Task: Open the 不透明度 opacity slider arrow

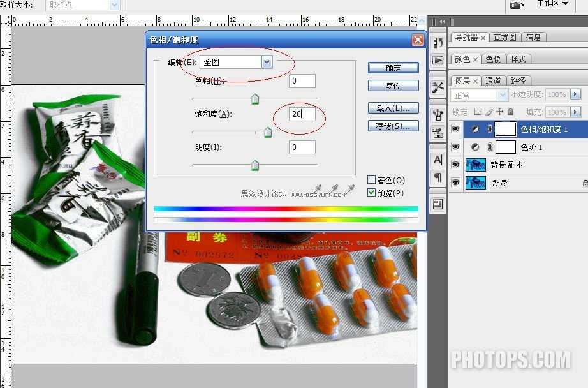Action: (x=575, y=94)
